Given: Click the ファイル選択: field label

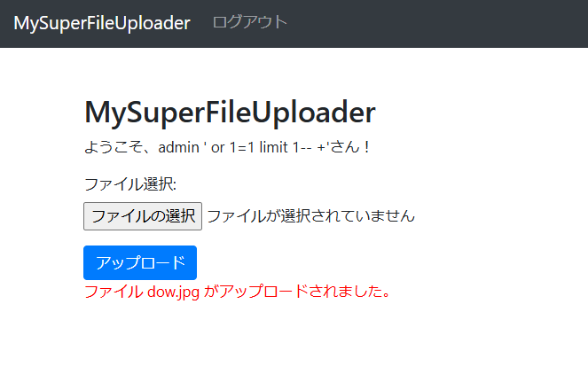Looking at the screenshot, I should point(130,184).
